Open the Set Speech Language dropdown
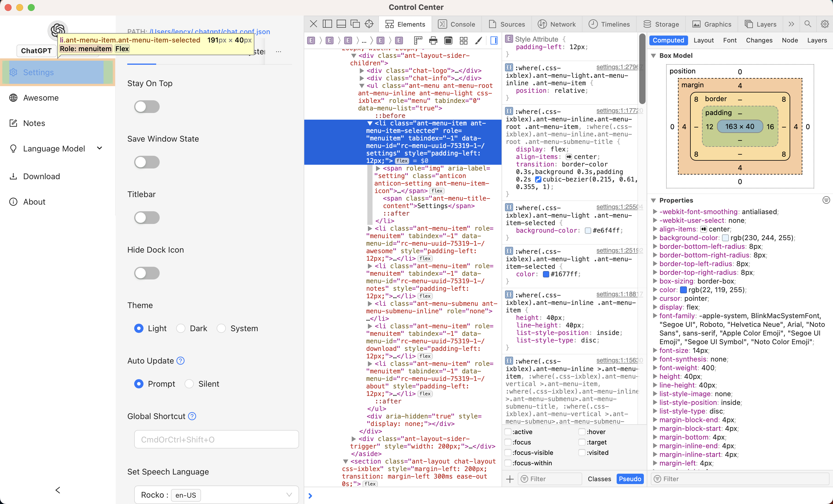 pyautogui.click(x=216, y=494)
